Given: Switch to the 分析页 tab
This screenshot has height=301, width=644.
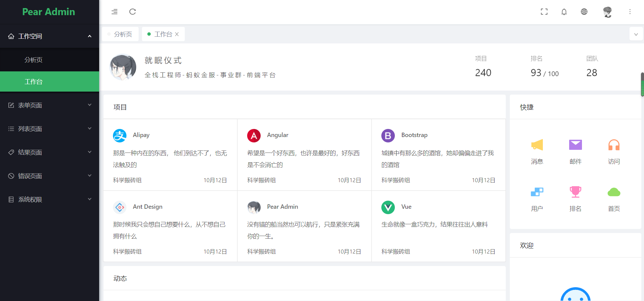Looking at the screenshot, I should (120, 34).
